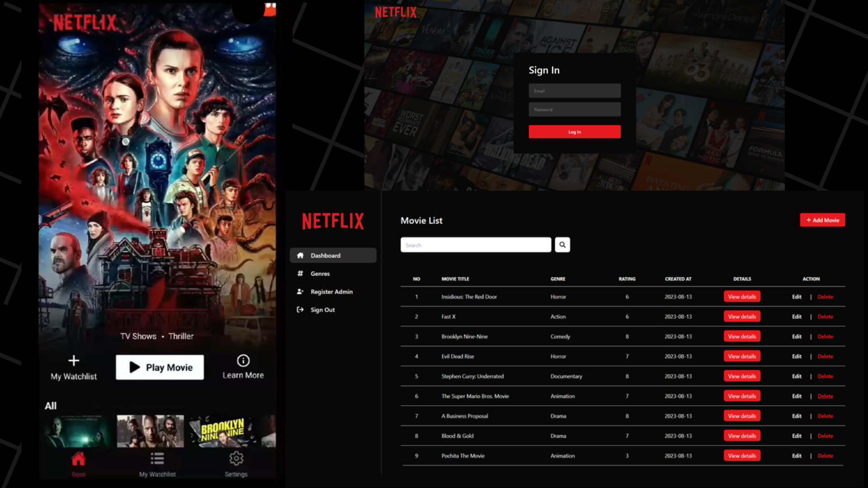
Task: Click the Movie Title column header
Action: [x=455, y=279]
